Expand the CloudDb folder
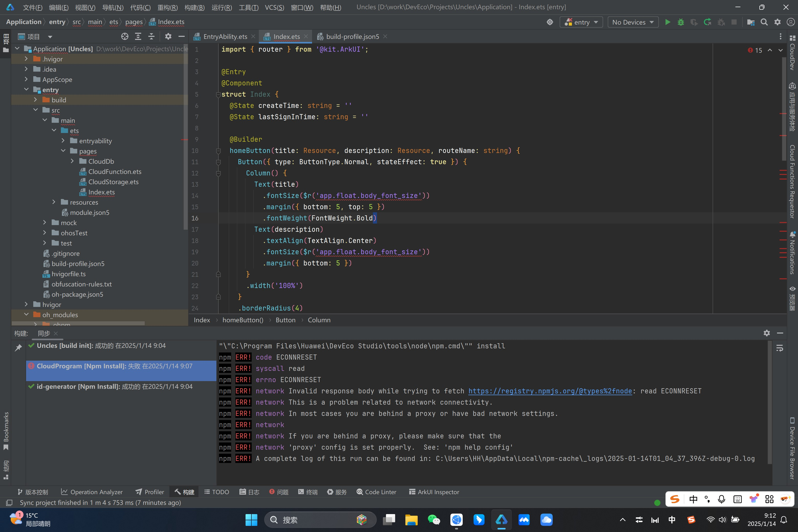This screenshot has height=532, width=798. pyautogui.click(x=72, y=161)
